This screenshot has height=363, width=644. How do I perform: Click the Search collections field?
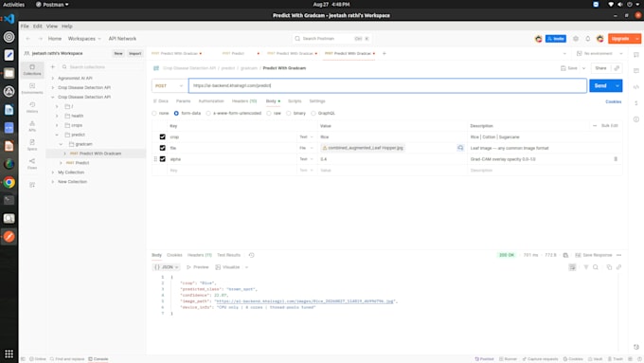click(x=102, y=67)
